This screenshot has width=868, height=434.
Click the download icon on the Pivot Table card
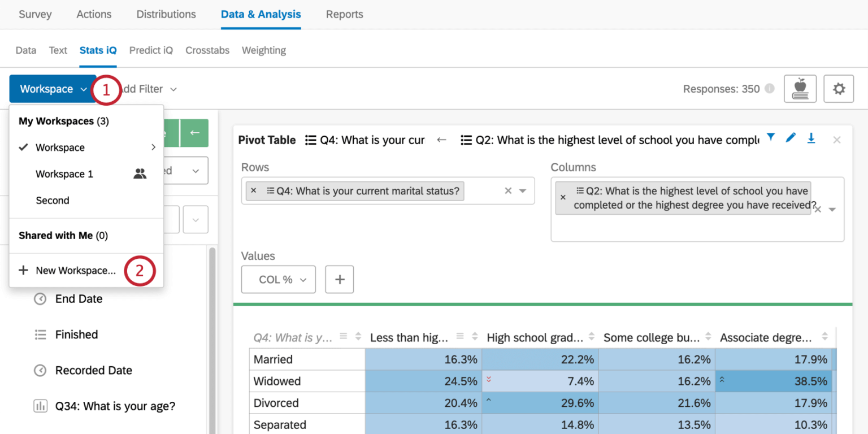click(811, 137)
